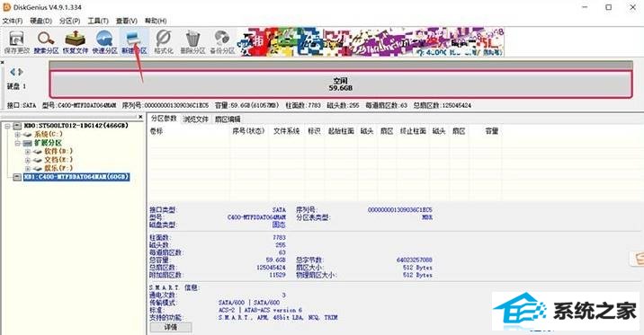Open the 硬盘(D) disk menu
The image size is (644, 335).
pyautogui.click(x=40, y=21)
